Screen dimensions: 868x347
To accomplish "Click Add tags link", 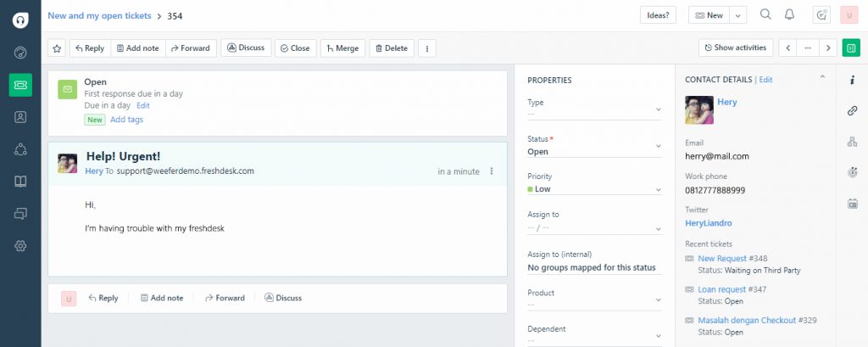I will pyautogui.click(x=126, y=120).
